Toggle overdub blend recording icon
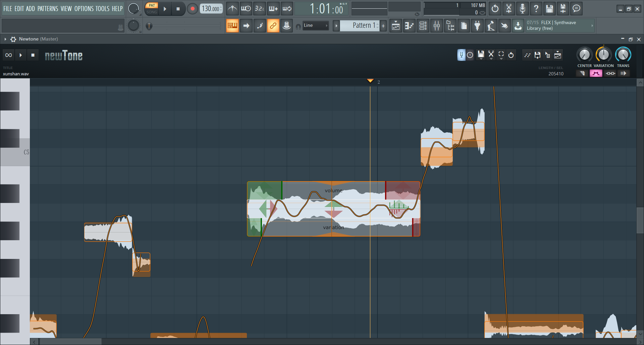644x345 pixels. click(273, 9)
